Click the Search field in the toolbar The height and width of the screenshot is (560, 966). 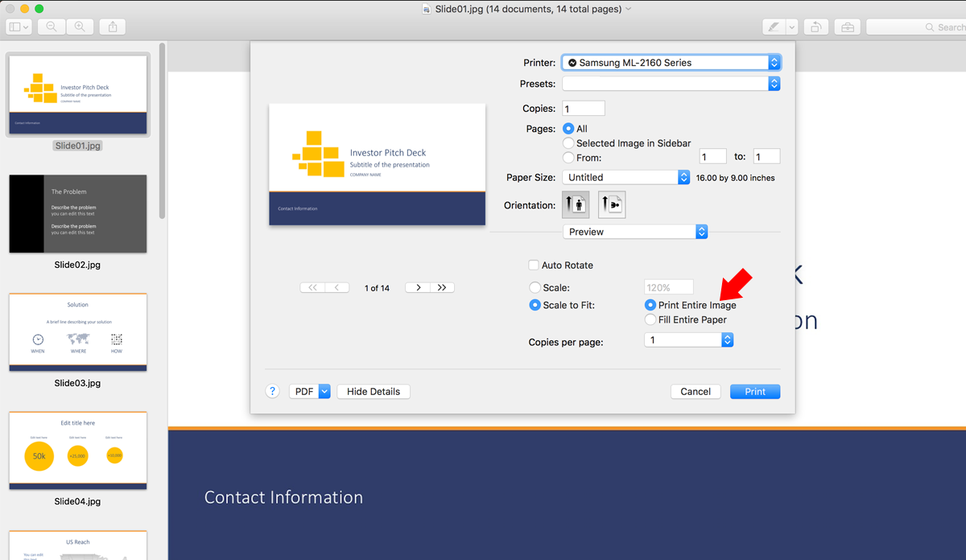click(x=916, y=27)
